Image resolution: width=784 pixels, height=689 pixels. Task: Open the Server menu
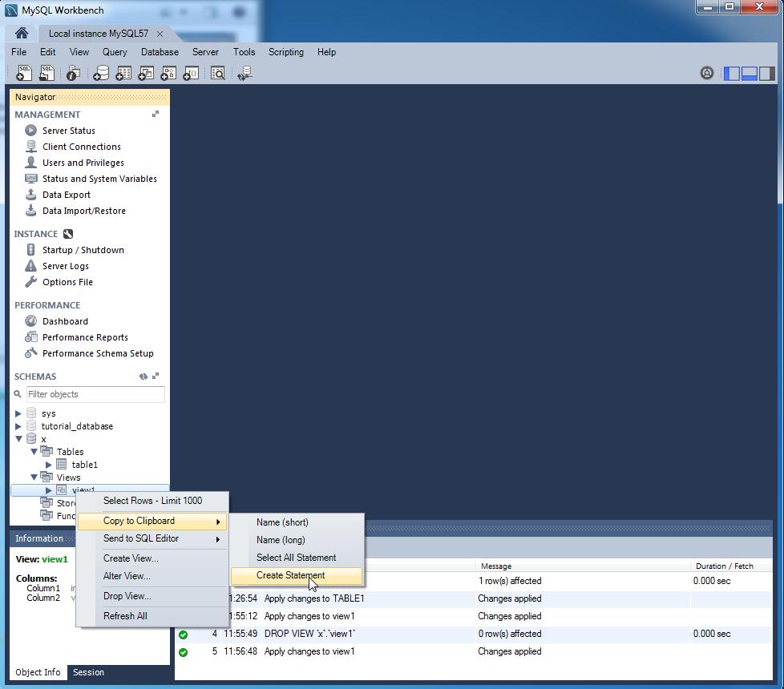click(x=205, y=52)
